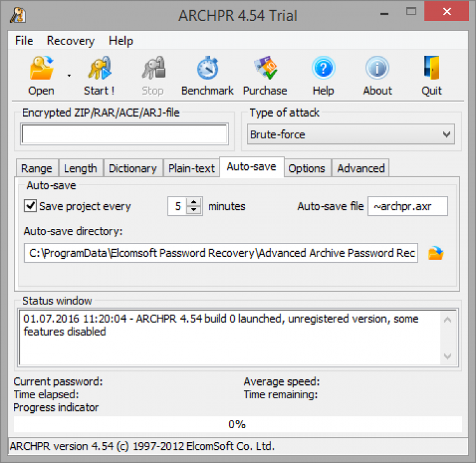The width and height of the screenshot is (476, 463).
Task: Open Help via question mark icon
Action: pyautogui.click(x=323, y=68)
